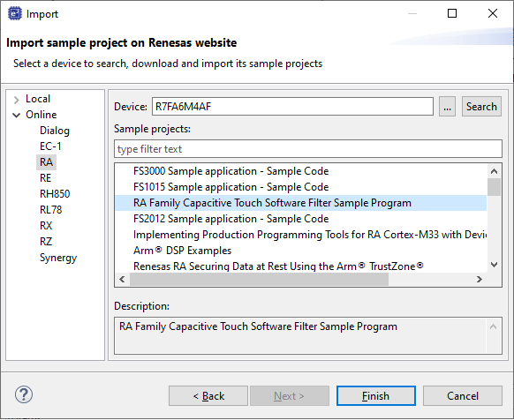Screen dimensions: 514x420
Task: Close the Import dialog window
Action: [493, 13]
